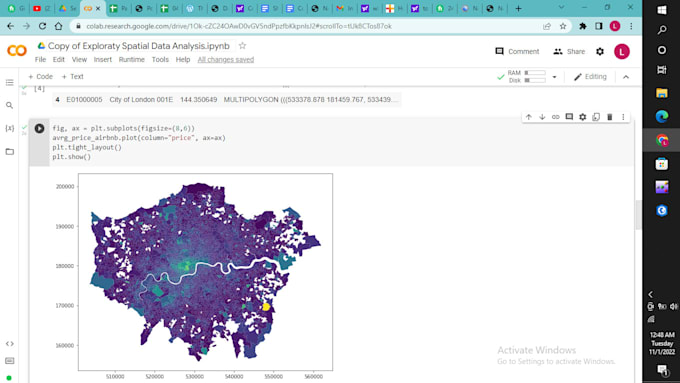Add a new Code cell

pos(40,76)
